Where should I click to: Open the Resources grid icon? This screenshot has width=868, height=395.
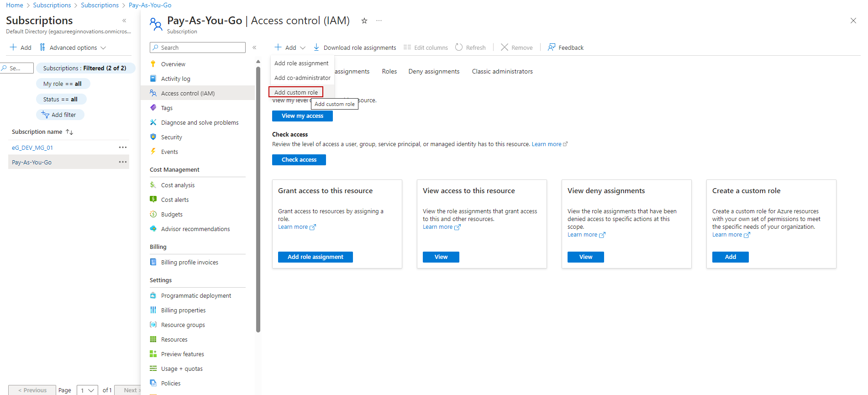point(153,339)
